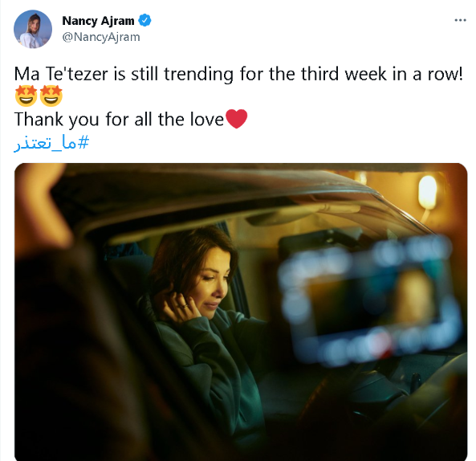
Task: Open the Nancy Ajram display name link
Action: [98, 21]
